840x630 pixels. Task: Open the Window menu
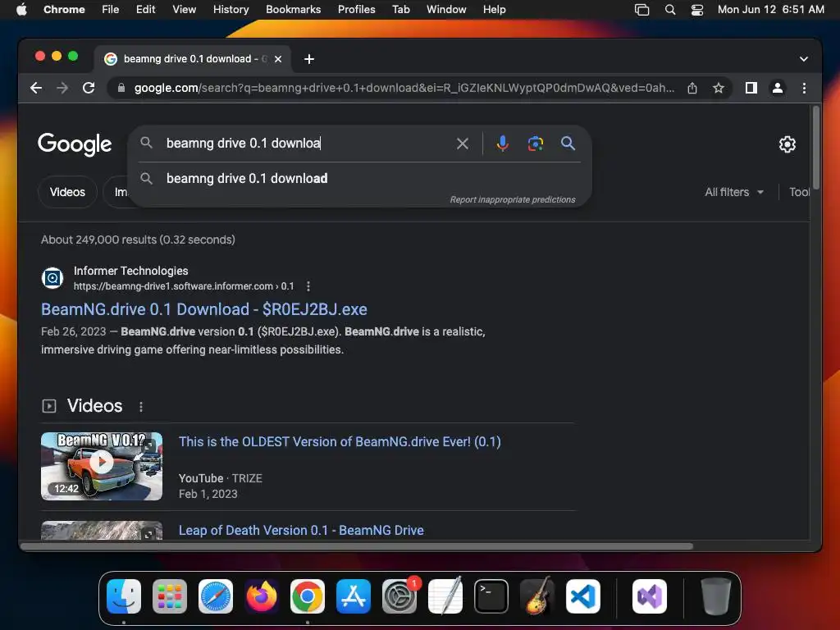click(446, 10)
